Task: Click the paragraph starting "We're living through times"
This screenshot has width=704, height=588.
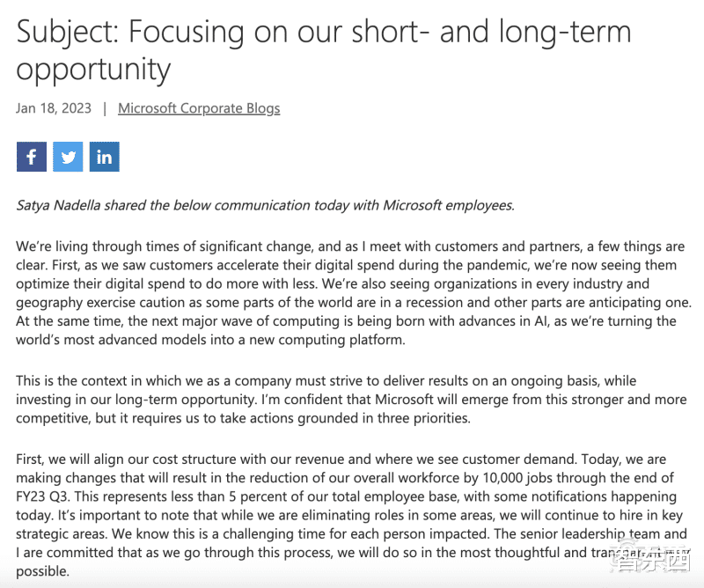Action: click(x=352, y=283)
